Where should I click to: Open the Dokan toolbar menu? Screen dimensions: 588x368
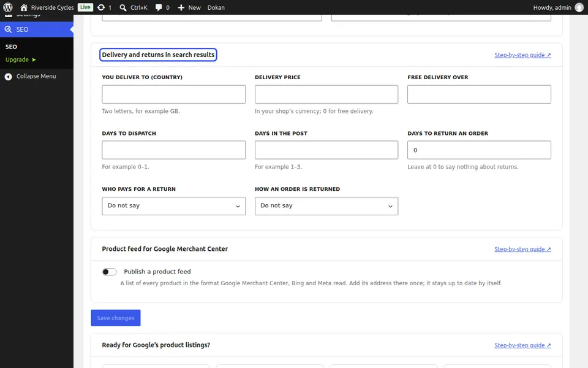pyautogui.click(x=216, y=7)
